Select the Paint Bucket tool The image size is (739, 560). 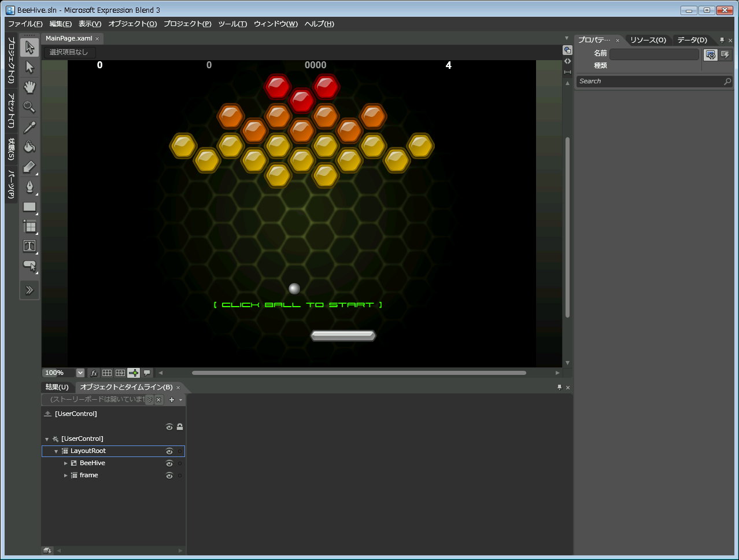pyautogui.click(x=29, y=146)
